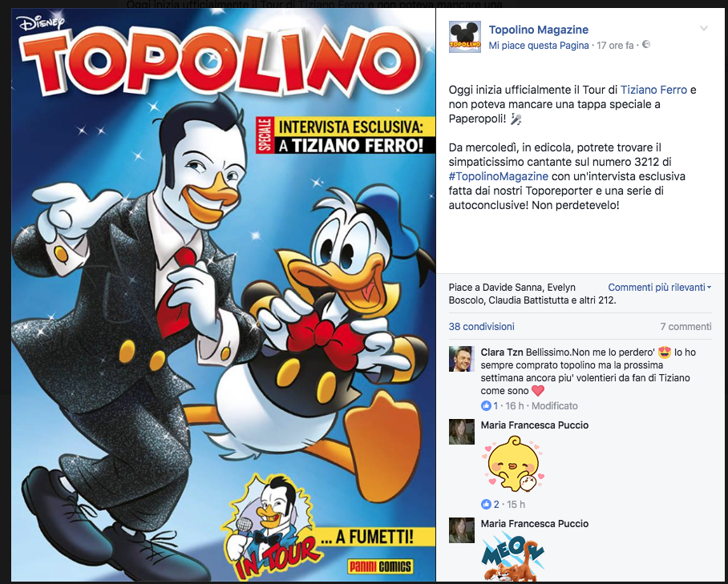Image resolution: width=728 pixels, height=584 pixels.
Task: Open Topolino Magazine page name link
Action: pos(539,30)
